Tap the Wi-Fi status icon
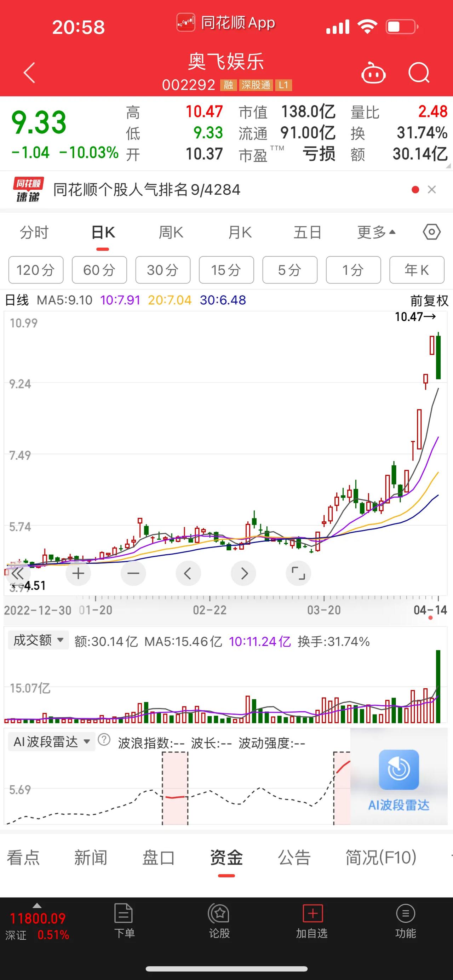The image size is (453, 980). point(367,27)
